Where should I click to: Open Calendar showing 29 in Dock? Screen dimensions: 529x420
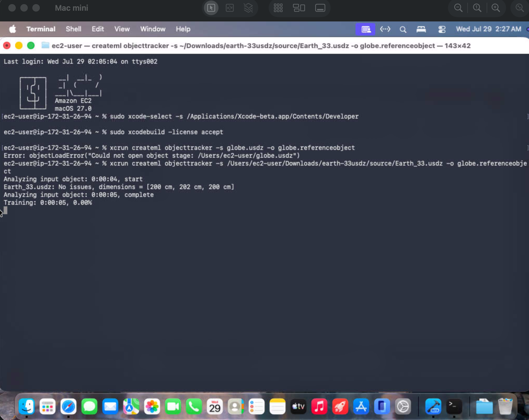(x=215, y=406)
